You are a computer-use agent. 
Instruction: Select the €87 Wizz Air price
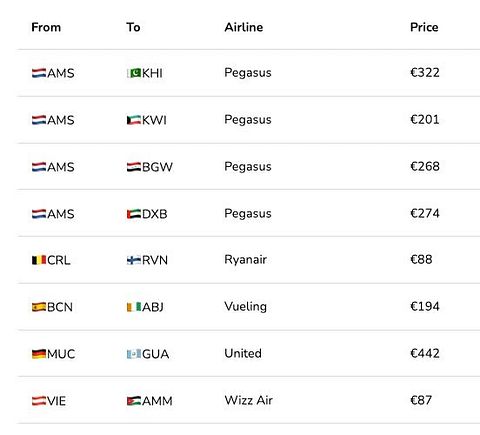click(x=421, y=400)
